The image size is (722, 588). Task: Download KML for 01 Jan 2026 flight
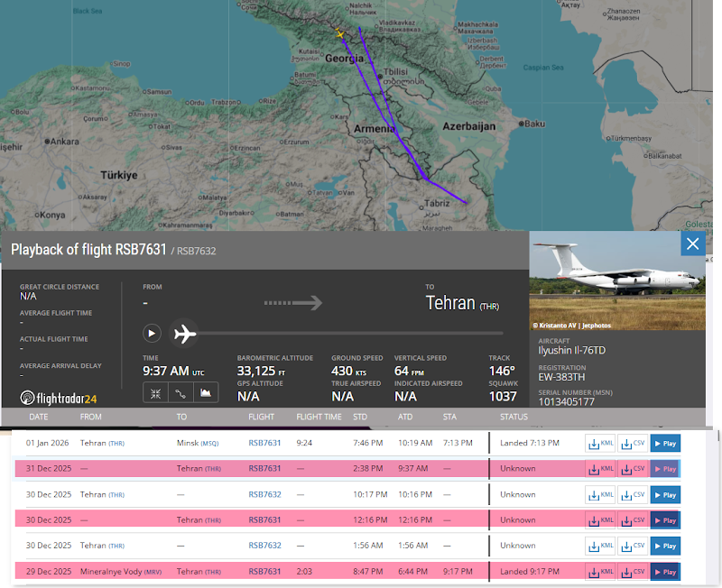coord(601,443)
